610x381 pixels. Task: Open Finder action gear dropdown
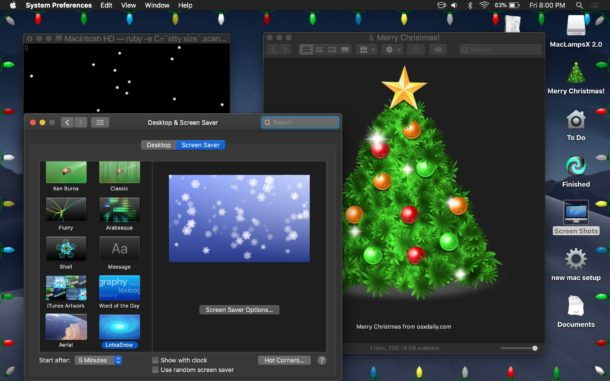[392, 50]
